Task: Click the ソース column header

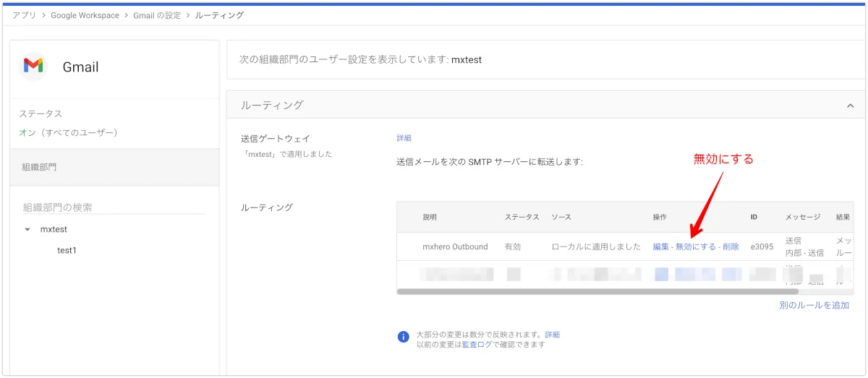Action: 561,217
